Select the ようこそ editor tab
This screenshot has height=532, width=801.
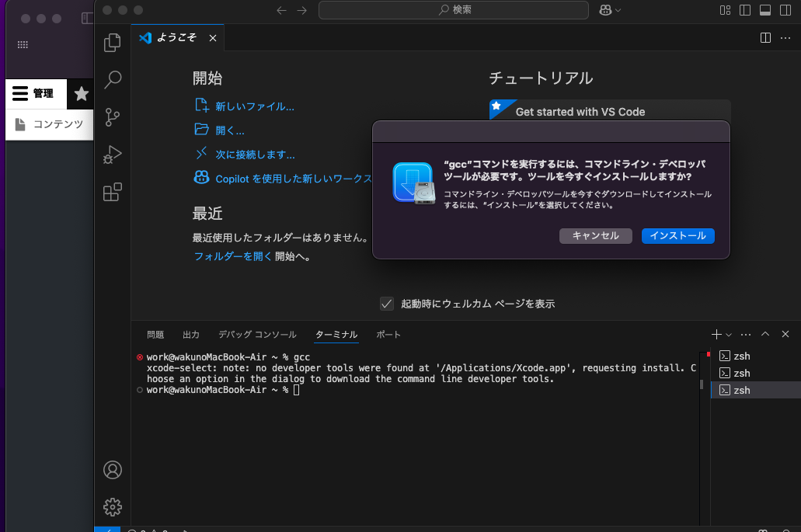(x=177, y=37)
